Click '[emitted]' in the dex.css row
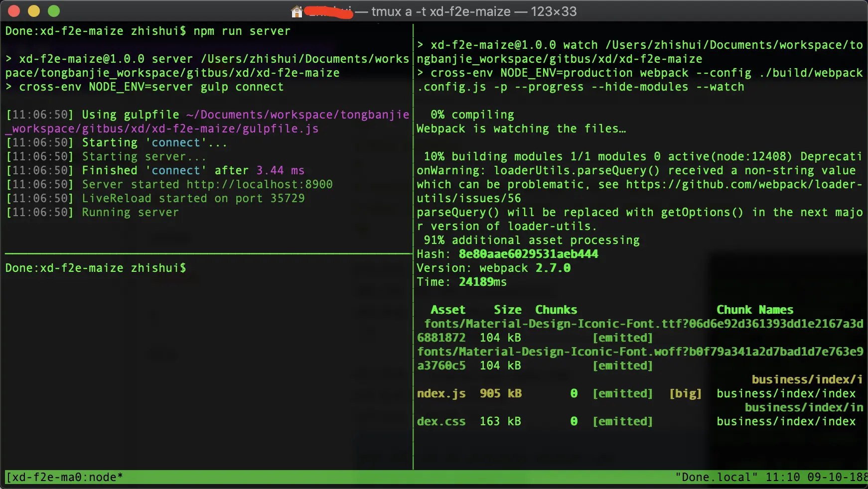The height and width of the screenshot is (489, 868). click(x=622, y=422)
